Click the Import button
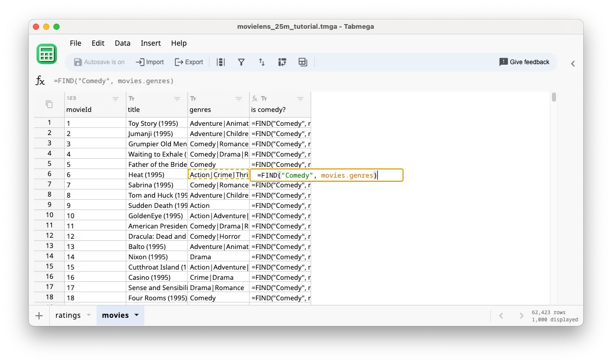This screenshot has width=612, height=364. tap(149, 62)
